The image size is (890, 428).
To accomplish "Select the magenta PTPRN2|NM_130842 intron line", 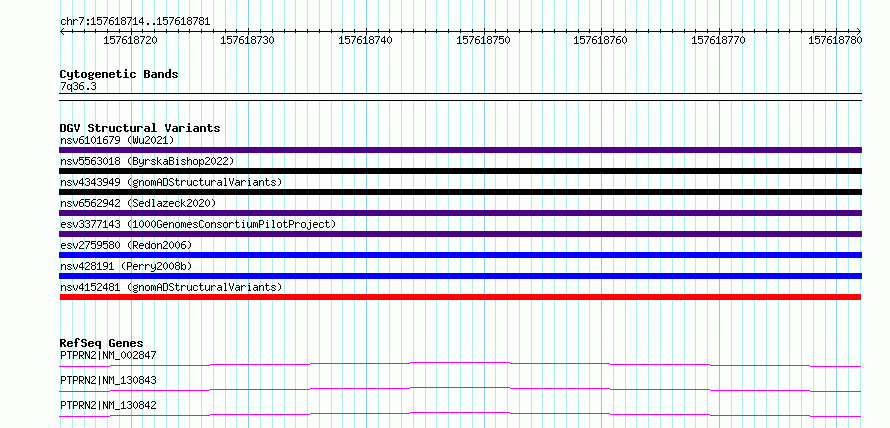I will 461,414.
